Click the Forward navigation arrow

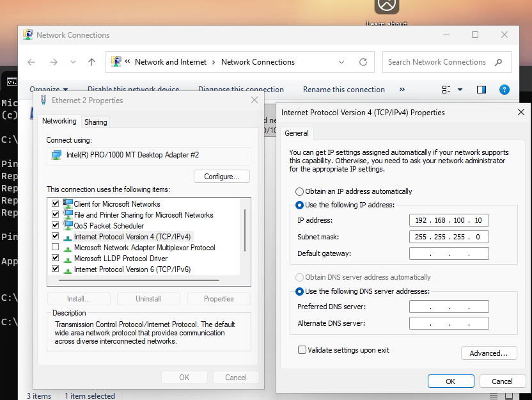click(54, 62)
